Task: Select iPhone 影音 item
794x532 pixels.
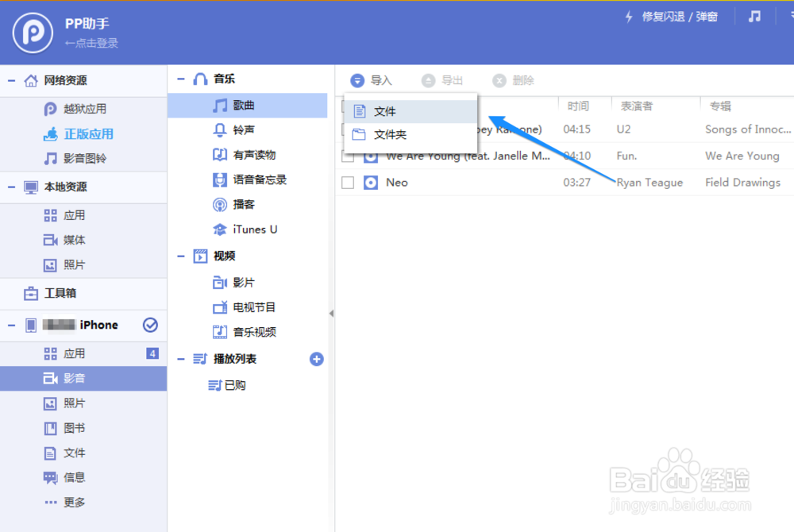Action: point(83,379)
